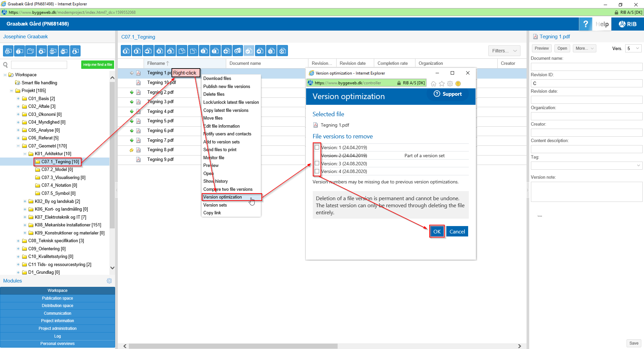Screen dimensions: 644x349
Task: Open the Filters dropdown
Action: tap(504, 51)
